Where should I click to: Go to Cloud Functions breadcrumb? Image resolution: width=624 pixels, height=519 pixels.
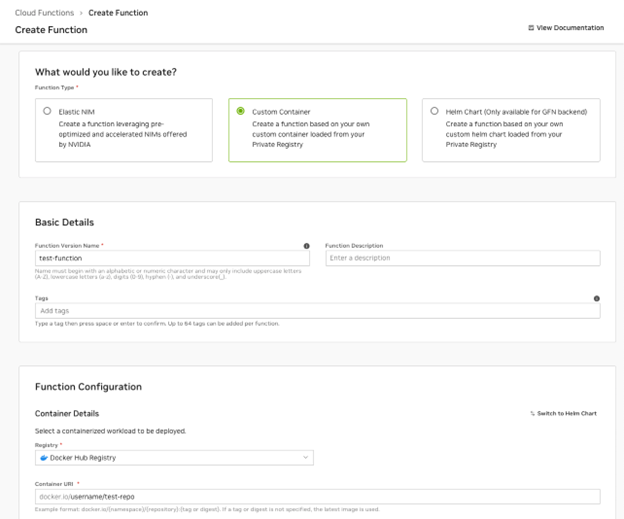click(x=44, y=13)
